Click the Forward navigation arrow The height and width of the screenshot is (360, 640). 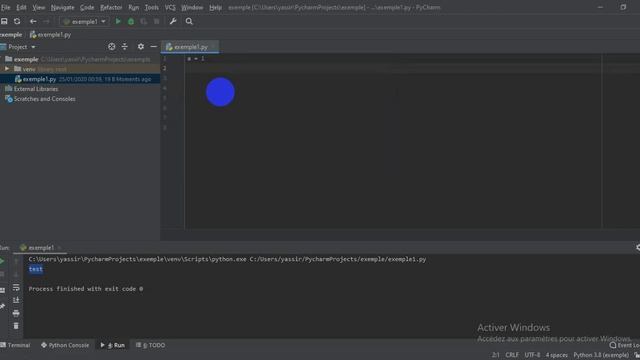coord(46,21)
